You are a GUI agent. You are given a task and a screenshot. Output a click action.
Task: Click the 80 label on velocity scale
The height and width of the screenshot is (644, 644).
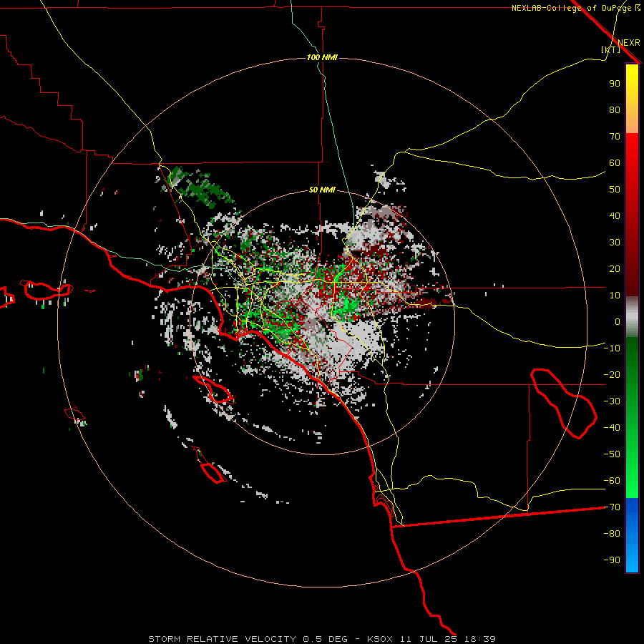click(615, 109)
